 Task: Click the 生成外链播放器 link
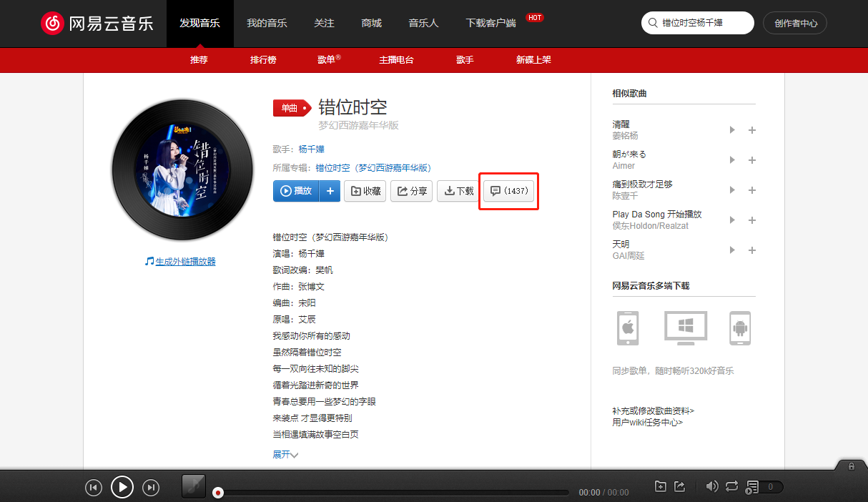click(180, 262)
